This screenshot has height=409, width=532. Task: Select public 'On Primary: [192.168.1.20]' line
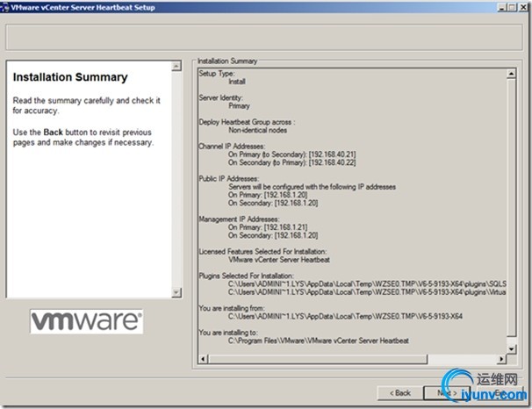(268, 195)
